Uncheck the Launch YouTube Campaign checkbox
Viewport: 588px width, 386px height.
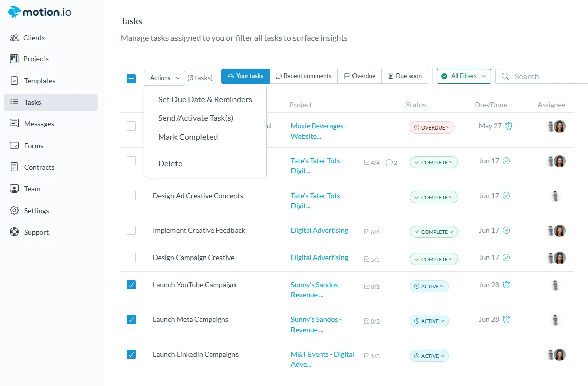pos(131,285)
